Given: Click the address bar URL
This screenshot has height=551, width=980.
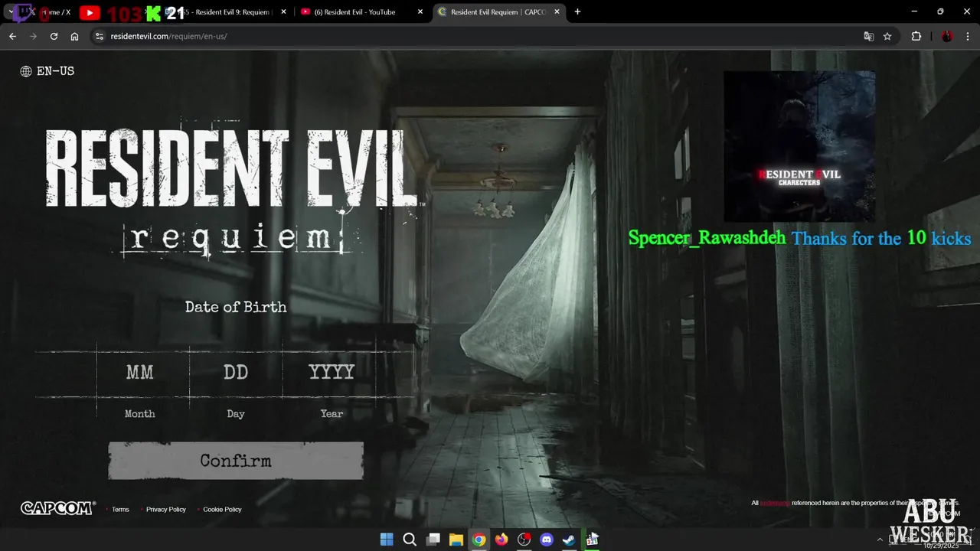Looking at the screenshot, I should coord(168,36).
